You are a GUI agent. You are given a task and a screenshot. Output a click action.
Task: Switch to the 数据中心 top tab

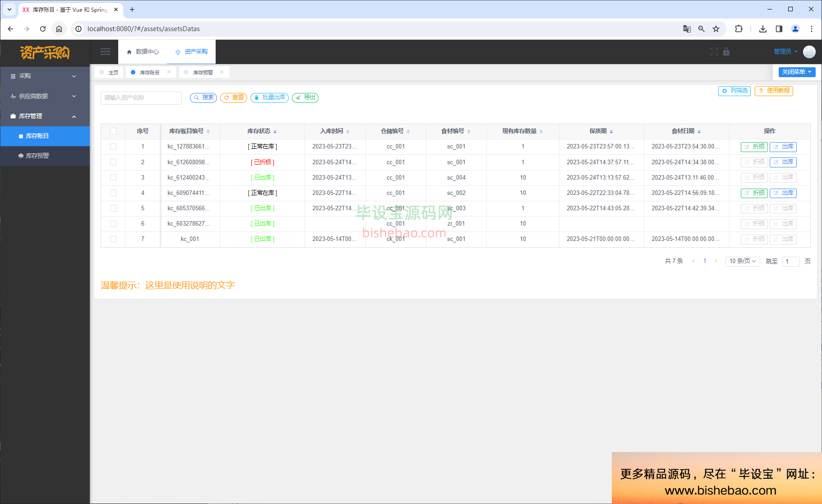(x=143, y=52)
